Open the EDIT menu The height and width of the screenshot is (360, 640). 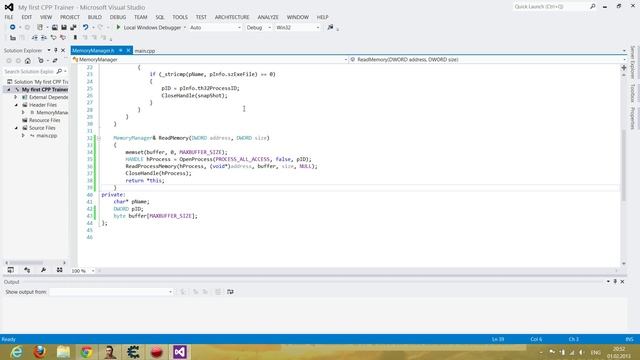(27, 17)
